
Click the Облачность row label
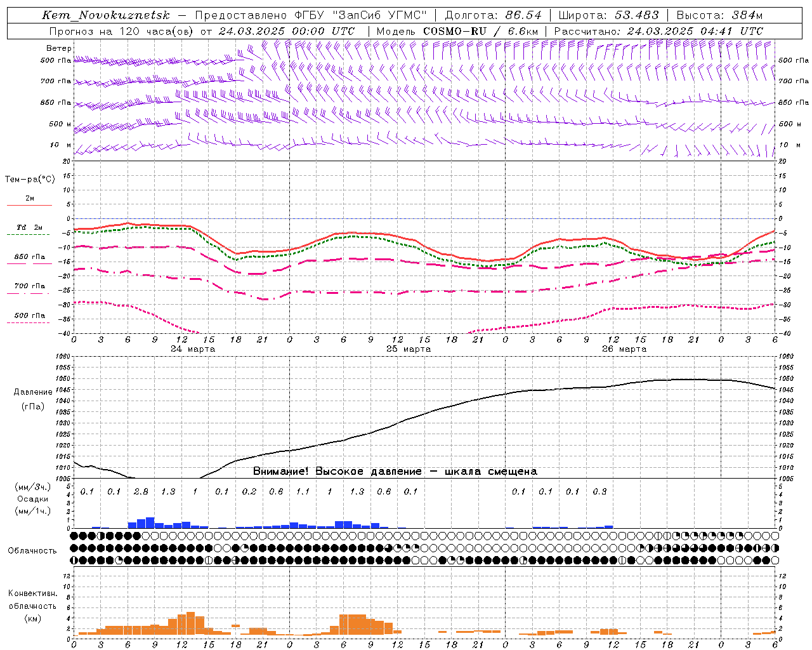[32, 551]
